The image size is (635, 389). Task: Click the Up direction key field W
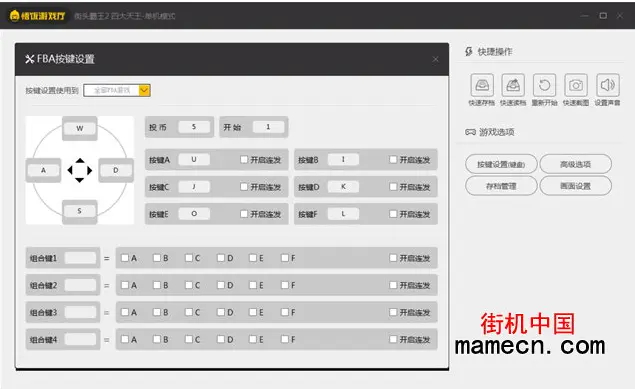point(79,128)
